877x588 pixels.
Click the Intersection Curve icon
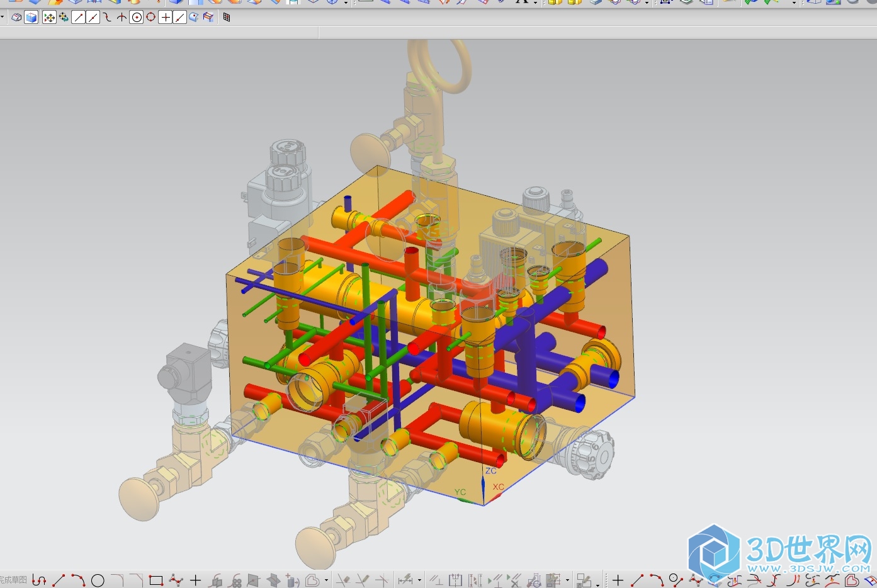click(x=274, y=580)
